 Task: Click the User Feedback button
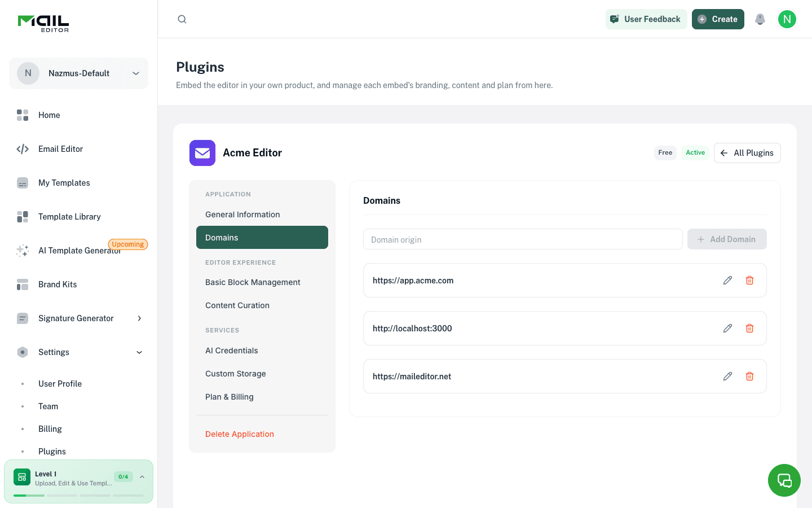[x=646, y=19]
